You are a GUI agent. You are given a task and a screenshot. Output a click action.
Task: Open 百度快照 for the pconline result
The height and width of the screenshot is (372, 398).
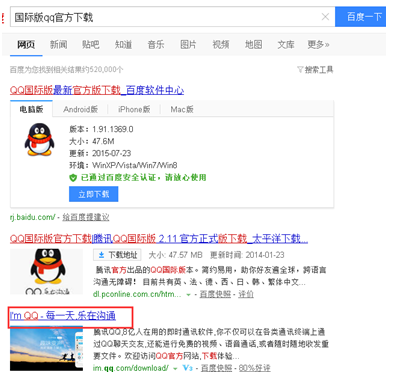click(215, 294)
